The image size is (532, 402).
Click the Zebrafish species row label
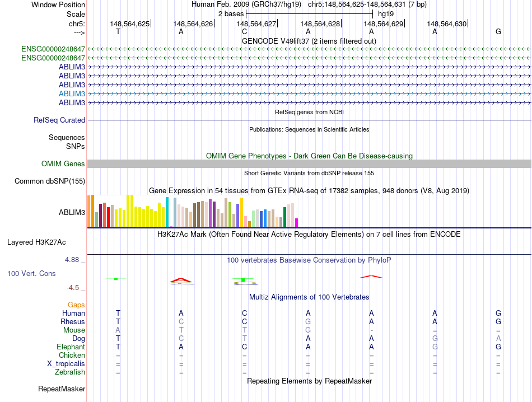70,372
